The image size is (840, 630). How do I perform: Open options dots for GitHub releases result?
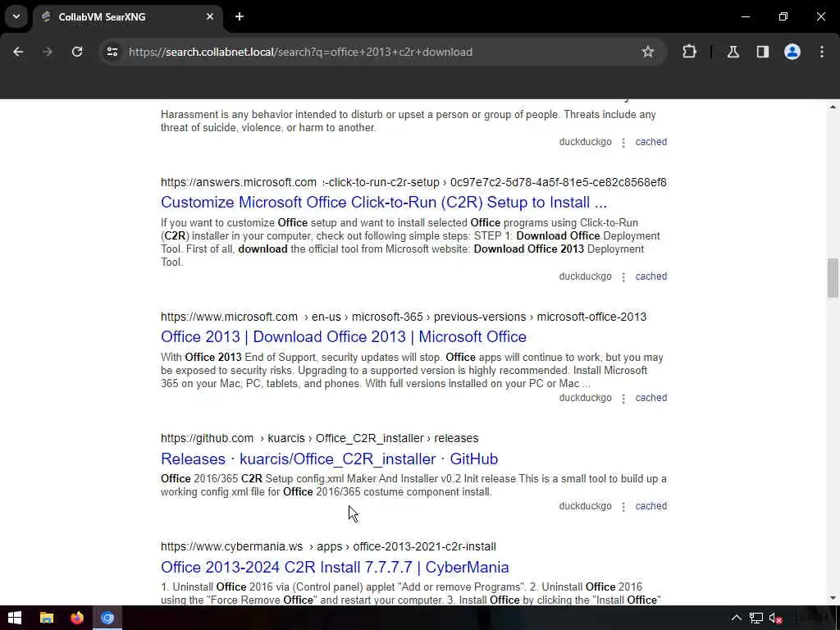point(623,507)
